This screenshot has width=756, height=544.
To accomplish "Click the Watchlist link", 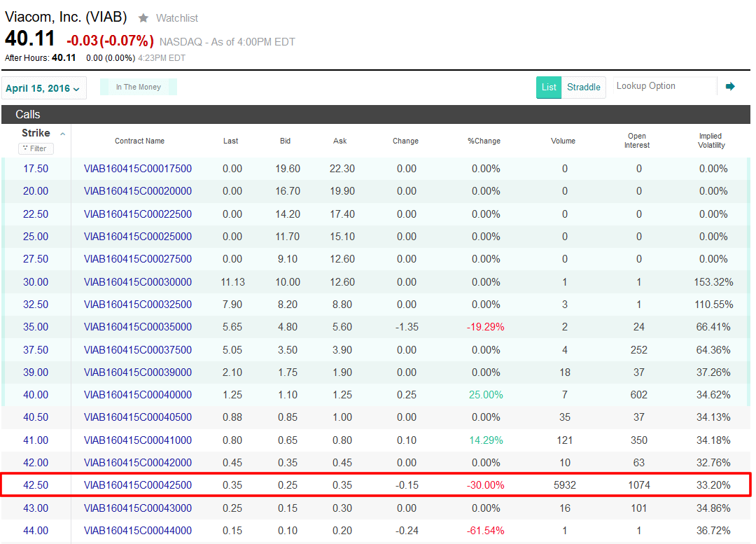I will [177, 18].
